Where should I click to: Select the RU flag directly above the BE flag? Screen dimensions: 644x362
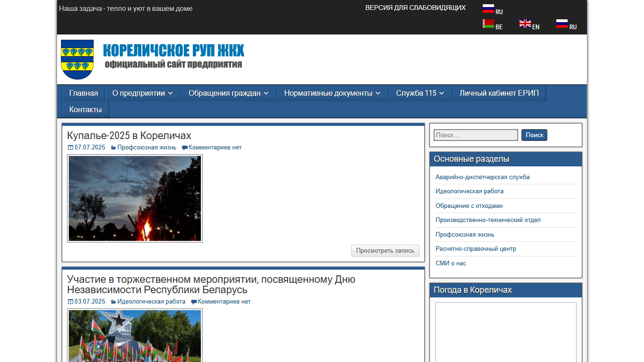pos(488,8)
